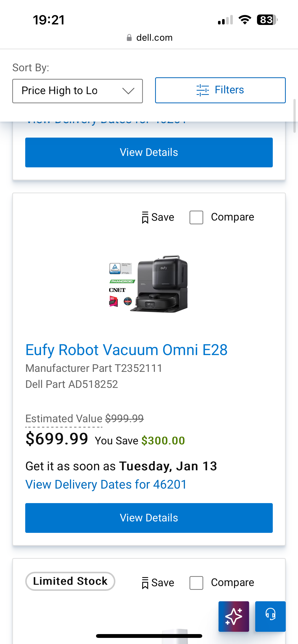Tap the Eufy vacuum product image
Image resolution: width=298 pixels, height=644 pixels.
[x=149, y=284]
